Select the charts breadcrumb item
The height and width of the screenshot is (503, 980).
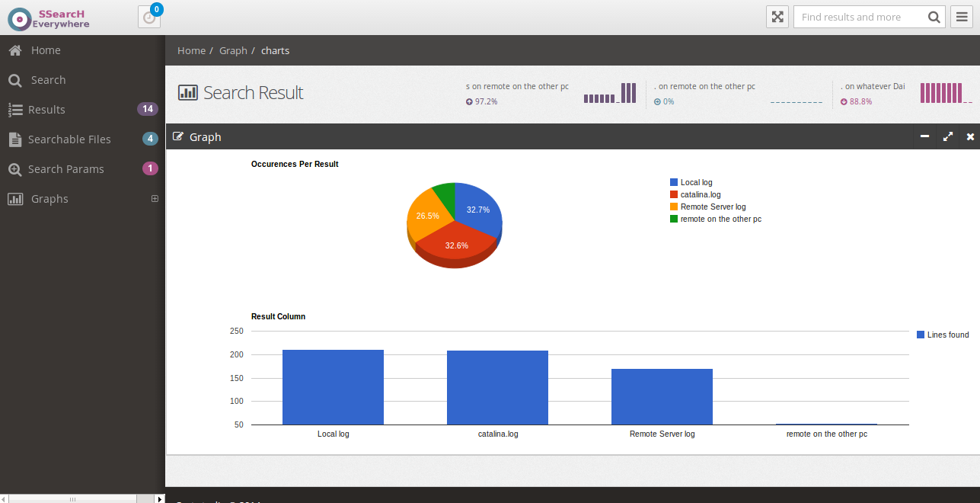275,50
